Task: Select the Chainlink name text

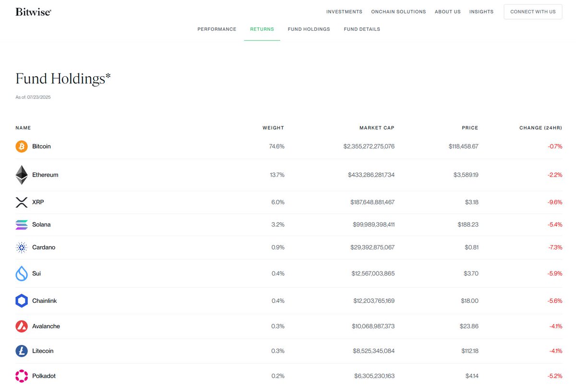Action: click(45, 301)
